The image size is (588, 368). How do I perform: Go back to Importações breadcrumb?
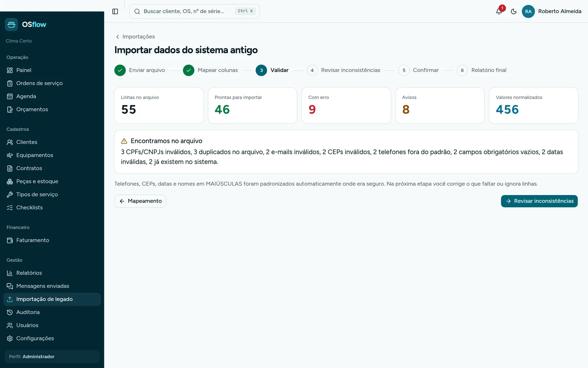135,36
